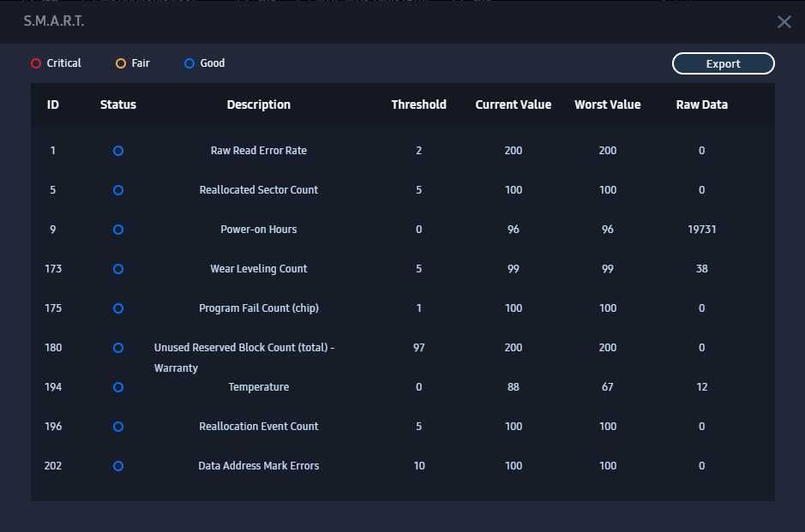
Task: Select the Unused Reserved Block Count description
Action: (244, 348)
